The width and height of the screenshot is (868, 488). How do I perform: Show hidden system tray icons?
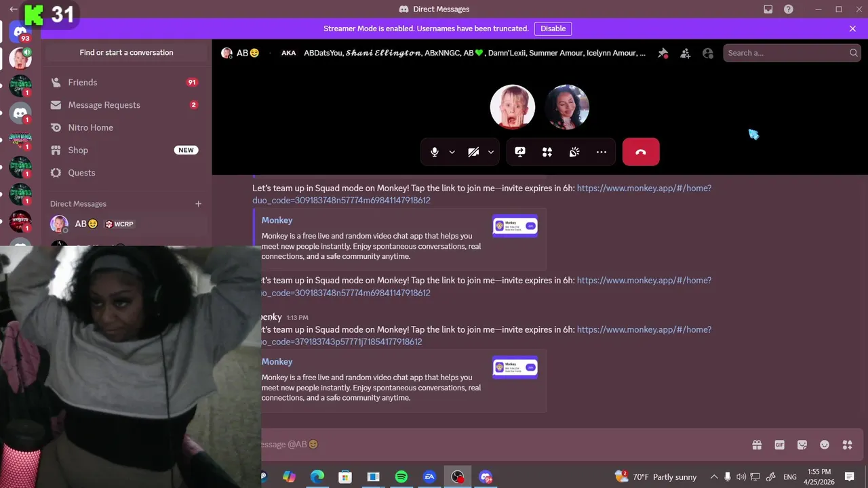click(x=713, y=477)
